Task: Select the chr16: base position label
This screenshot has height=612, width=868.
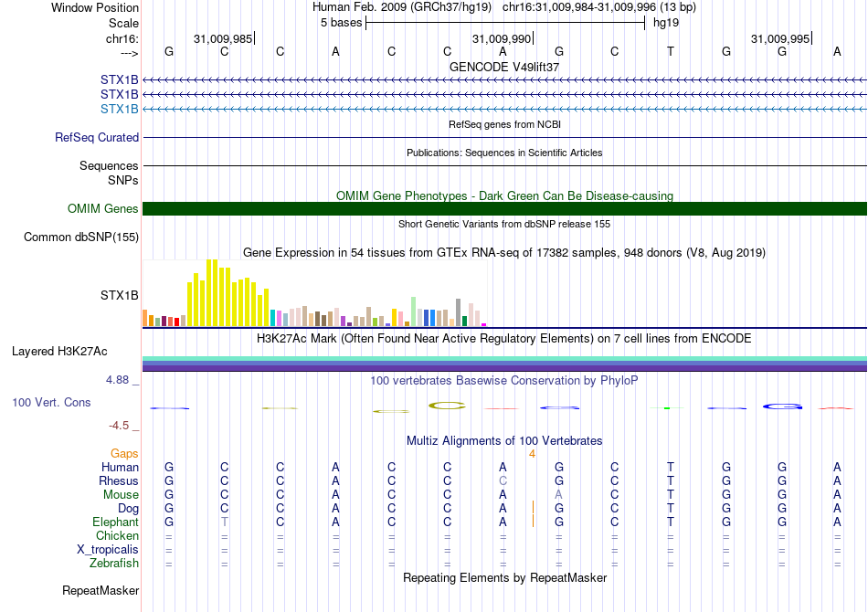Action: tap(122, 38)
